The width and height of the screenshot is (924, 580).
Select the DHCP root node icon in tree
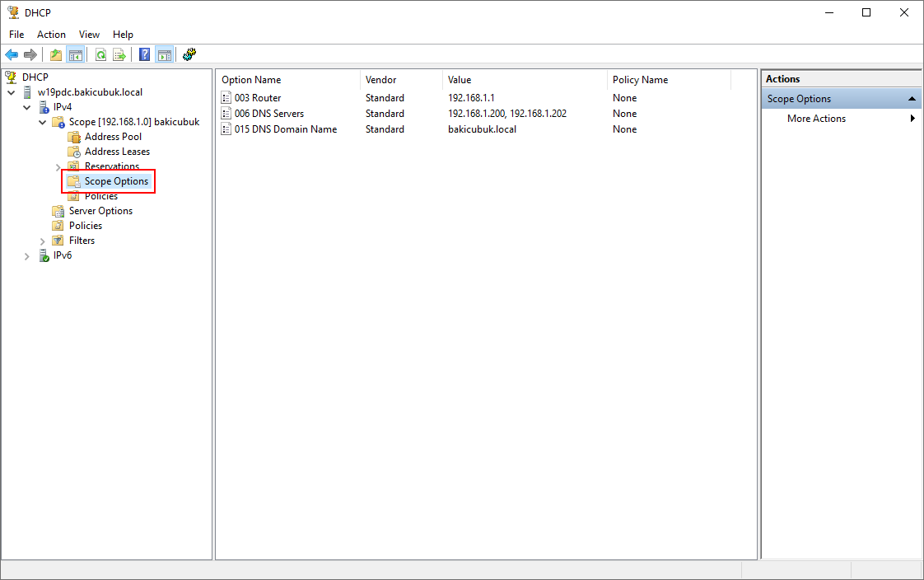[12, 77]
